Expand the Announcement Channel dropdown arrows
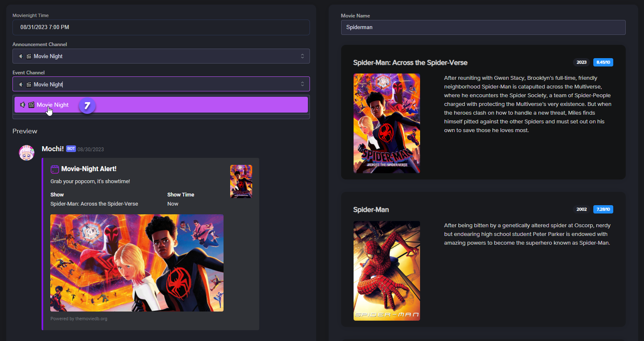Screen dimensions: 644x341 (x=302, y=56)
